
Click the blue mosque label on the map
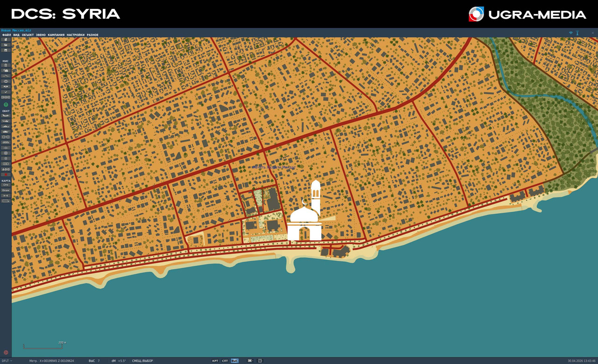tap(274, 167)
